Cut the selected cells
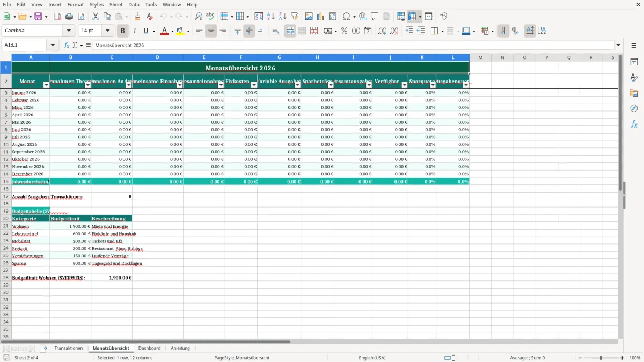Viewport: 644px width, 362px height. coord(96,17)
